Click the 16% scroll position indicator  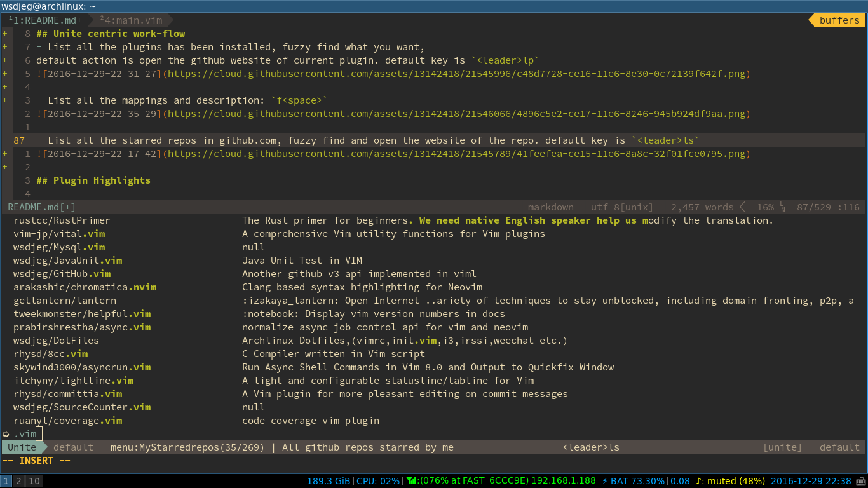click(x=765, y=207)
